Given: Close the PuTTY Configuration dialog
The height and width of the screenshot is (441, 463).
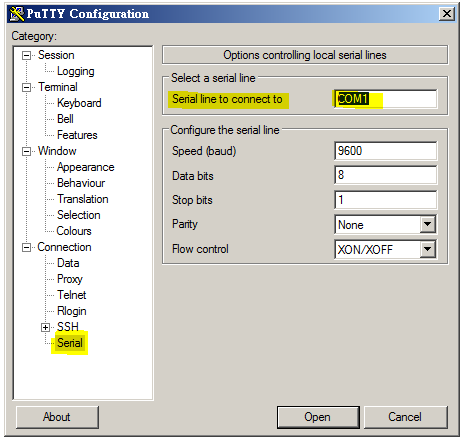Looking at the screenshot, I should point(447,14).
